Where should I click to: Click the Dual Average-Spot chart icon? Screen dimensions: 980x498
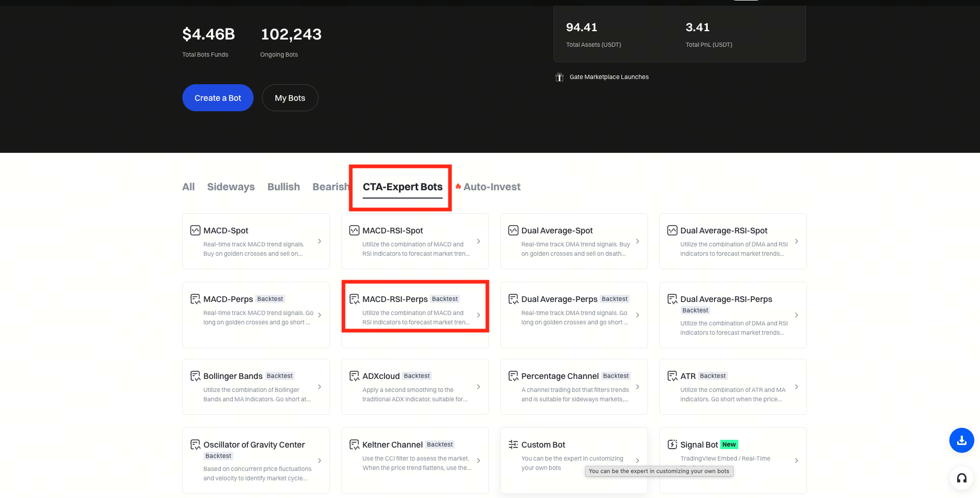pyautogui.click(x=513, y=230)
